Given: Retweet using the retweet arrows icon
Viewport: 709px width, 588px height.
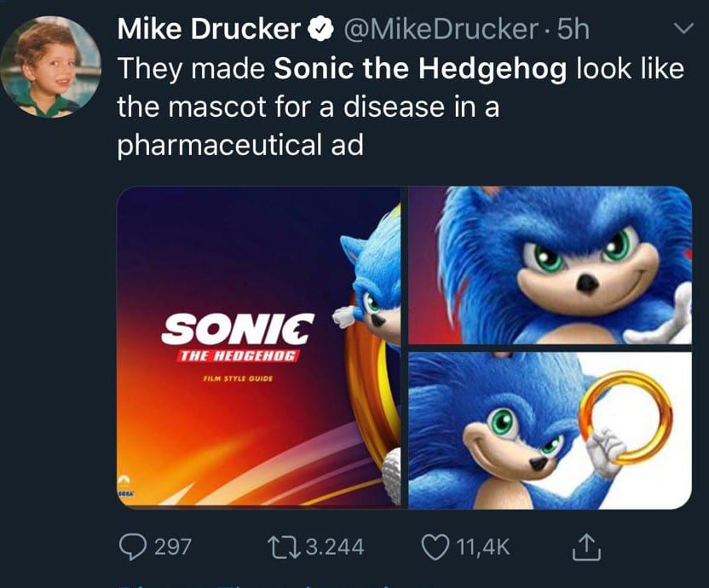Looking at the screenshot, I should (x=281, y=546).
